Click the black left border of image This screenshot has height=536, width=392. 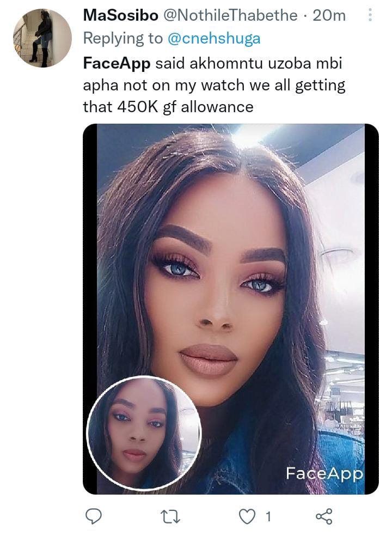(x=90, y=309)
